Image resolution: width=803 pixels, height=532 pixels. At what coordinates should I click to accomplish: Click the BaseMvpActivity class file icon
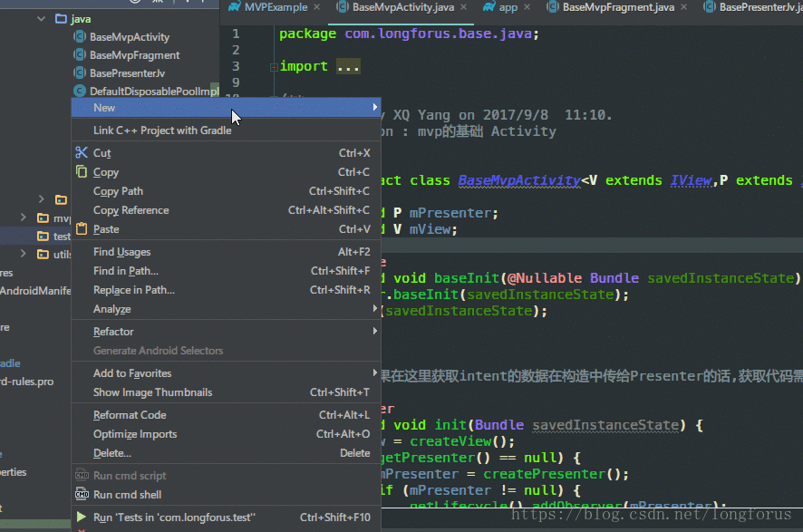tap(80, 37)
